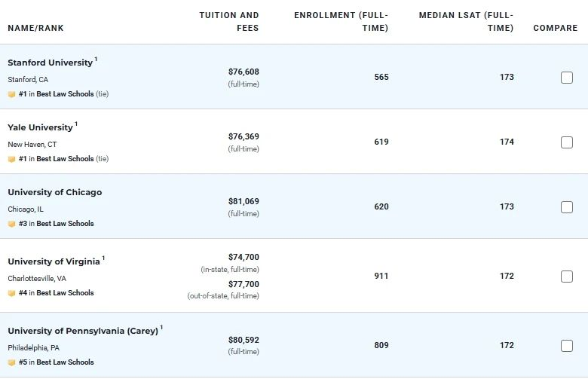Enable compare for University of Virginia

pos(567,277)
